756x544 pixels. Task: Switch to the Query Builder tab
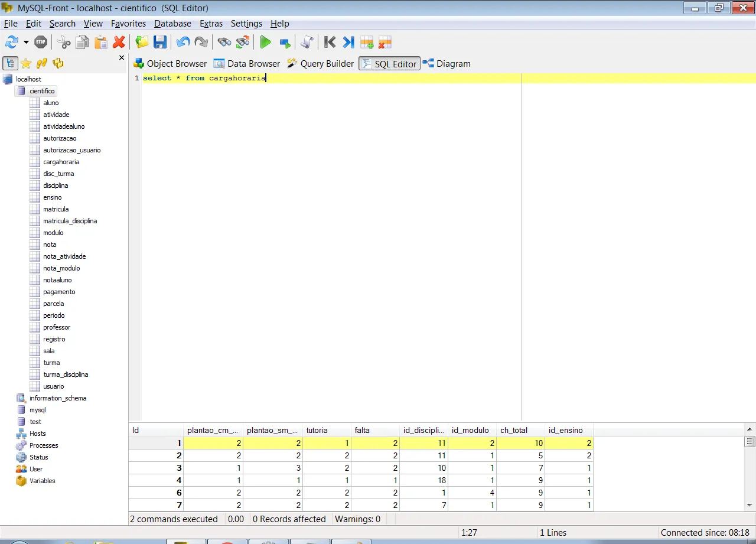321,64
